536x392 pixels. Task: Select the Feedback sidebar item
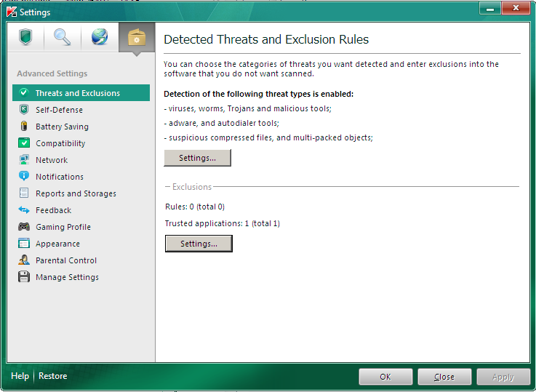pos(54,210)
